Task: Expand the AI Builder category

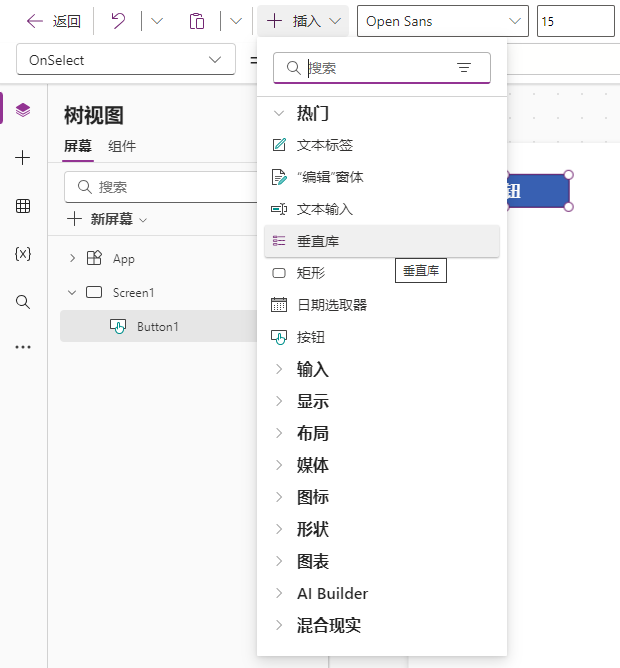Action: click(279, 593)
